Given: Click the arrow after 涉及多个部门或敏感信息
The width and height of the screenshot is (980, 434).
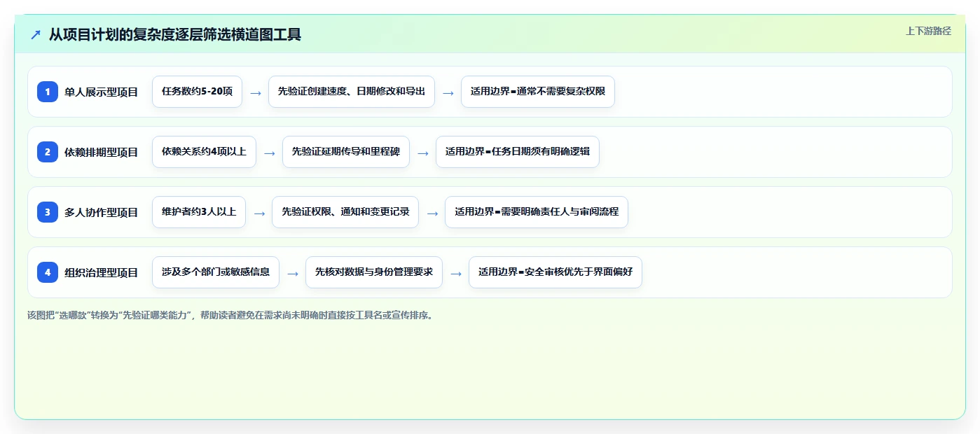Looking at the screenshot, I should (x=293, y=273).
